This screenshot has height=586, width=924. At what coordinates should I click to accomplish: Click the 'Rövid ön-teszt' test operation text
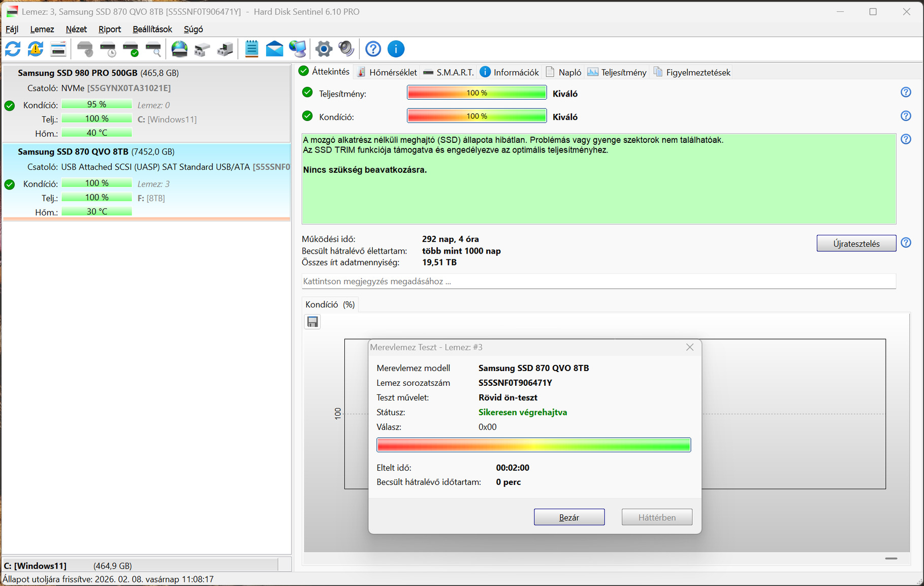click(508, 397)
